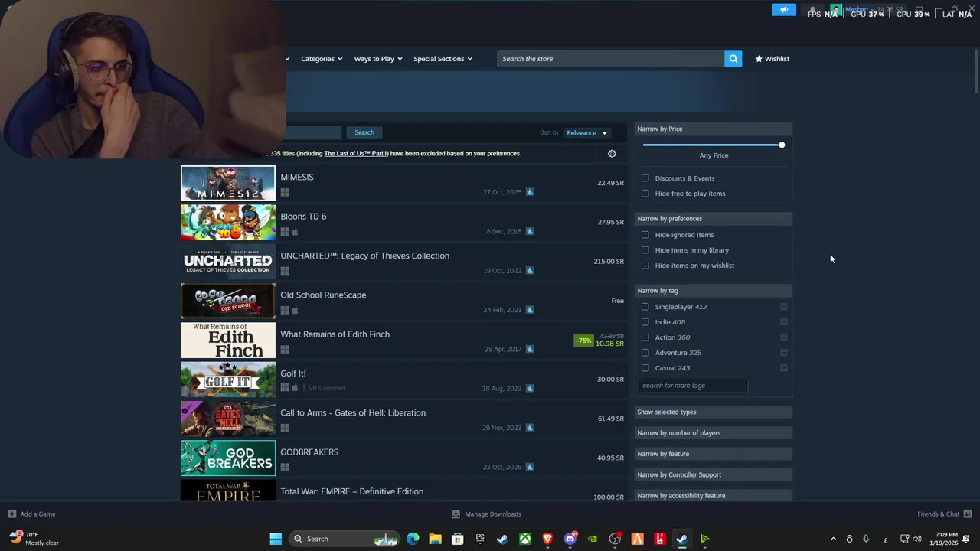Open Brave browser from taskbar
This screenshot has height=551, width=980.
(547, 539)
